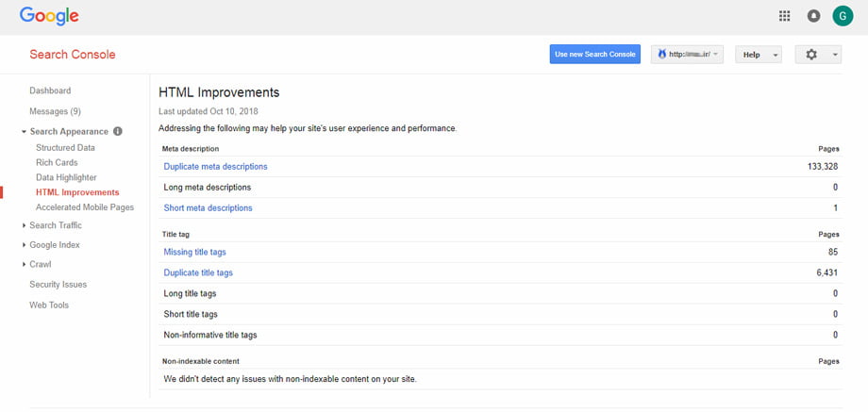
Task: Open Messages (9) in the sidebar
Action: click(x=56, y=111)
